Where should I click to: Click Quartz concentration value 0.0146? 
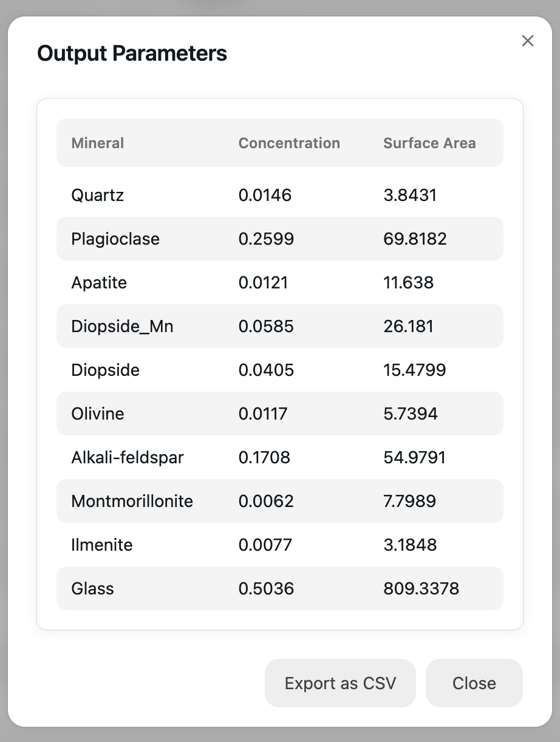pos(265,195)
